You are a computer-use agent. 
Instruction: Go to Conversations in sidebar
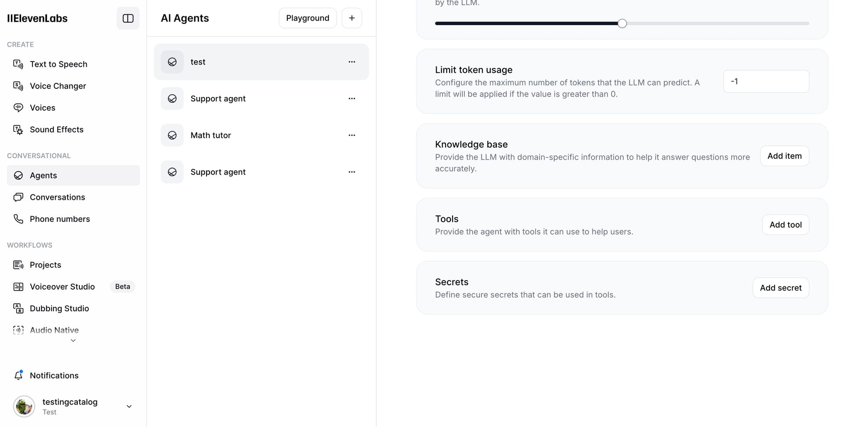point(57,197)
